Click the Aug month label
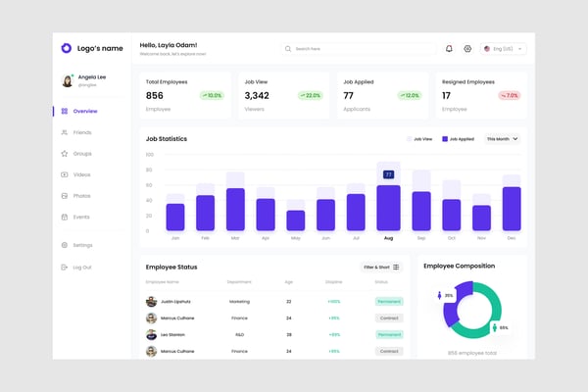 (x=388, y=238)
